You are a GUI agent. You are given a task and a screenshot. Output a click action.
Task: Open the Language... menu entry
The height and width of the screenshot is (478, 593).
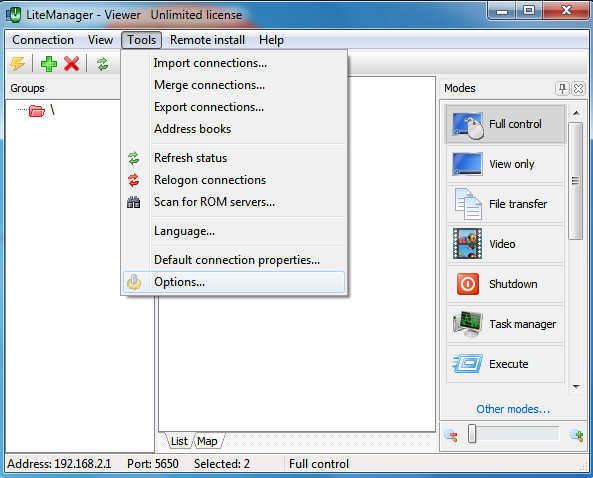point(233,231)
